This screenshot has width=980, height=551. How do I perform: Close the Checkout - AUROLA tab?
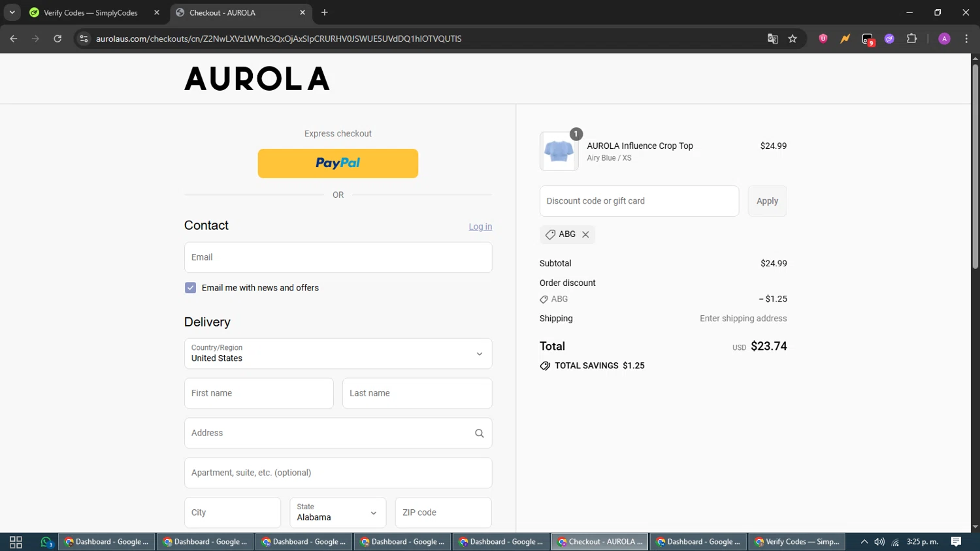pyautogui.click(x=302, y=12)
